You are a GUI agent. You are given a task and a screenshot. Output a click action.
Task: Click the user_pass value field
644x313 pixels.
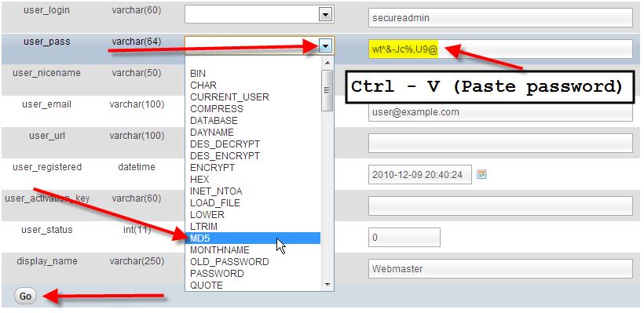click(x=500, y=49)
